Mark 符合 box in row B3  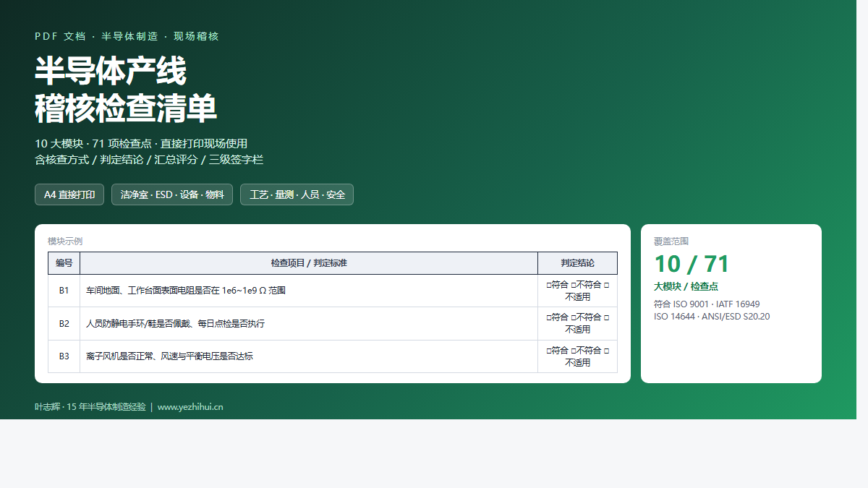(x=549, y=351)
